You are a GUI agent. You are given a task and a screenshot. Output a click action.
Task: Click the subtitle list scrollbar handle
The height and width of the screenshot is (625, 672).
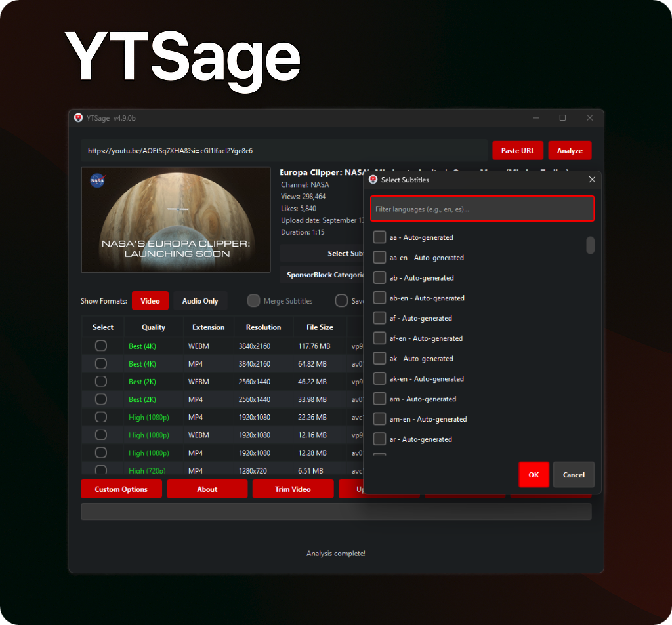pyautogui.click(x=590, y=245)
